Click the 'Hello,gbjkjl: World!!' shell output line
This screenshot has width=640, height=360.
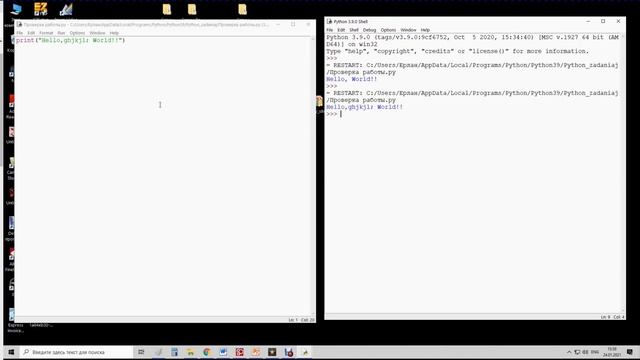364,107
